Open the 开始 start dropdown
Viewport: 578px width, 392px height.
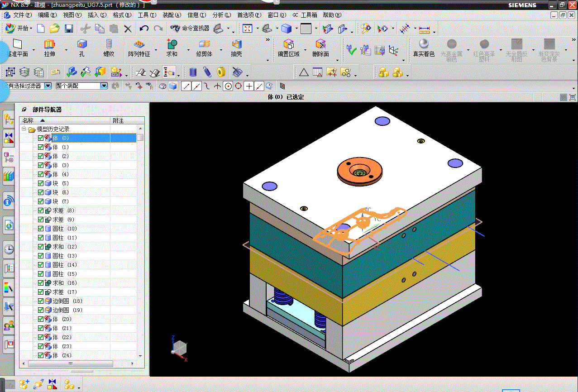click(x=19, y=28)
